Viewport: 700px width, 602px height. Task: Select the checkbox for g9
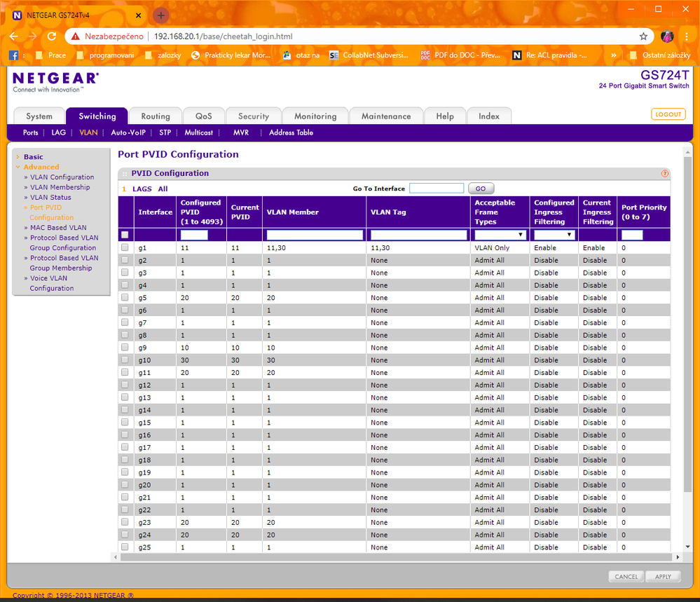(125, 348)
